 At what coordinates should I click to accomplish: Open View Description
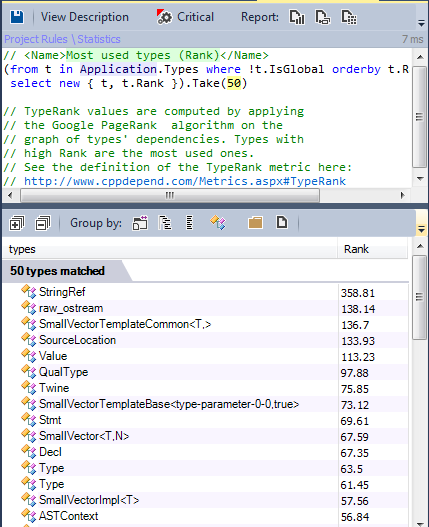click(85, 17)
